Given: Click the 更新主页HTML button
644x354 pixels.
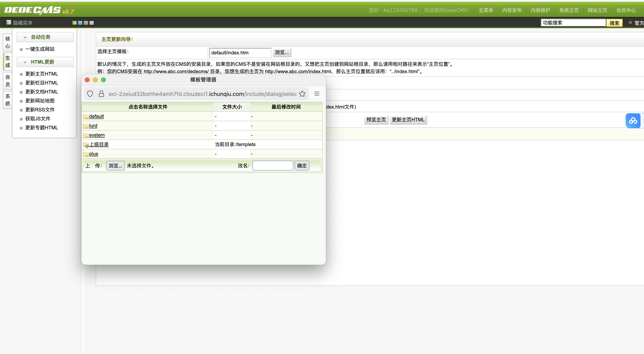Looking at the screenshot, I should [x=408, y=120].
